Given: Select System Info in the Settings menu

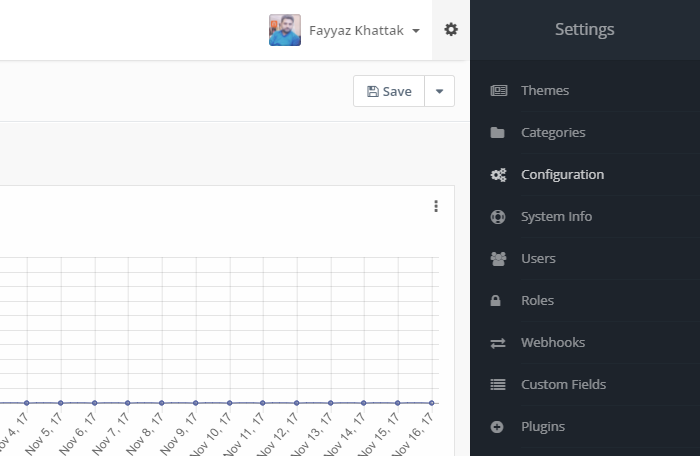Looking at the screenshot, I should [x=556, y=217].
